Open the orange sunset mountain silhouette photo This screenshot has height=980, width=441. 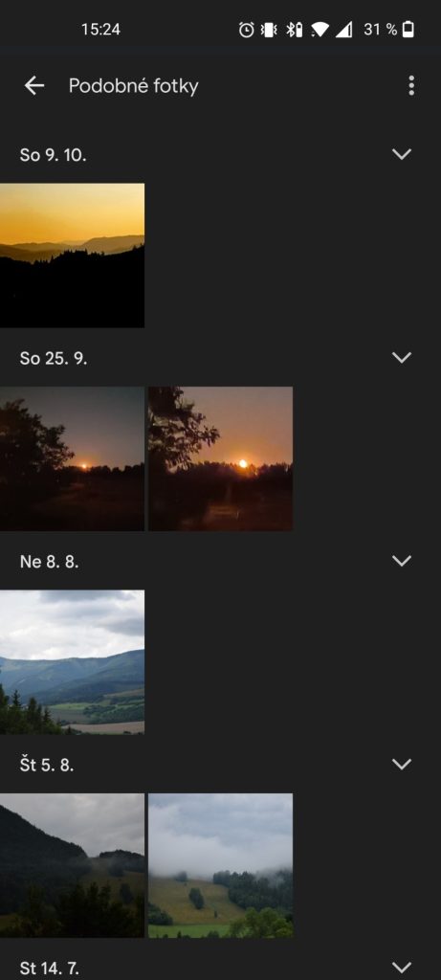[72, 255]
